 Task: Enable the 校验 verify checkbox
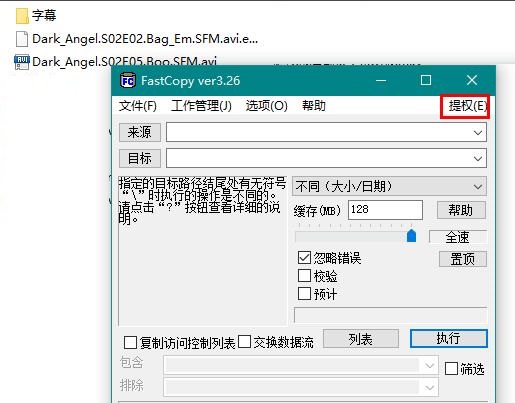coord(304,276)
